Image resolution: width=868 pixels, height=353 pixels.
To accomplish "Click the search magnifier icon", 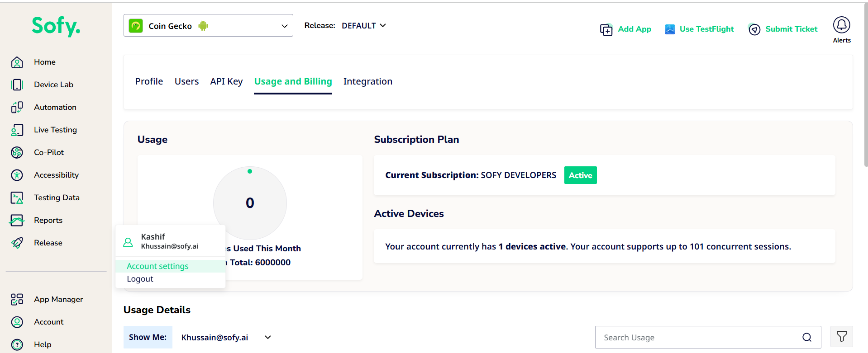I will 806,337.
